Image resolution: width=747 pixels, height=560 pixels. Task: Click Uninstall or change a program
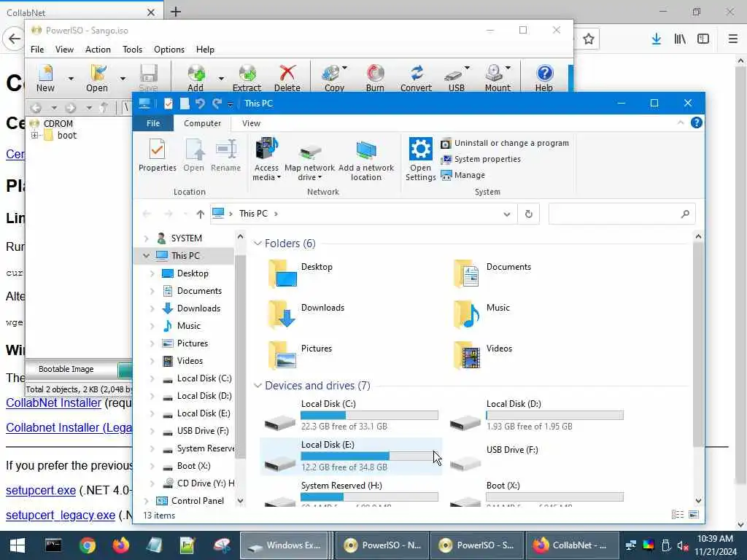505,143
